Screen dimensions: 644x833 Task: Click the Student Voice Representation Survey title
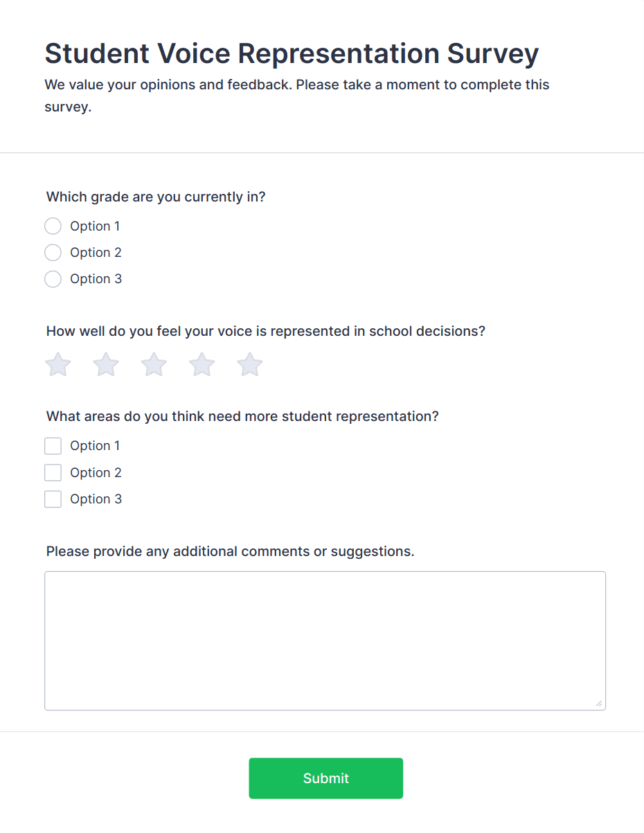coord(292,53)
